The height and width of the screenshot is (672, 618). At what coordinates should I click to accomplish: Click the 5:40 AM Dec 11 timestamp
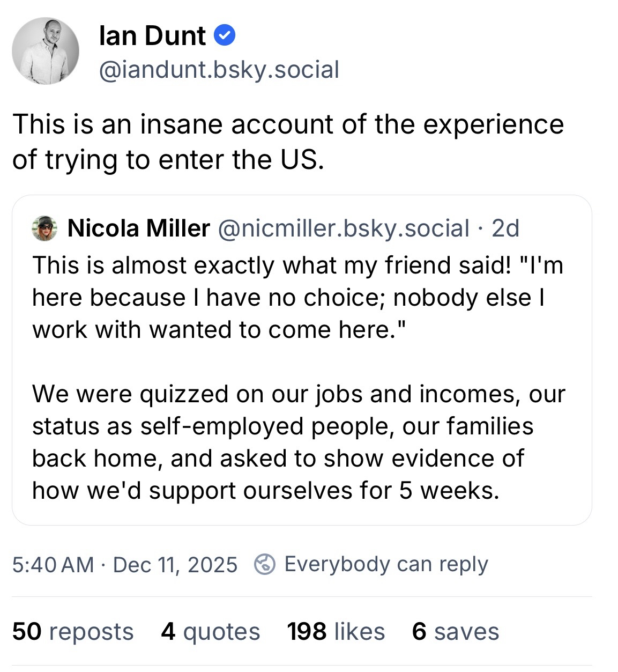point(124,564)
